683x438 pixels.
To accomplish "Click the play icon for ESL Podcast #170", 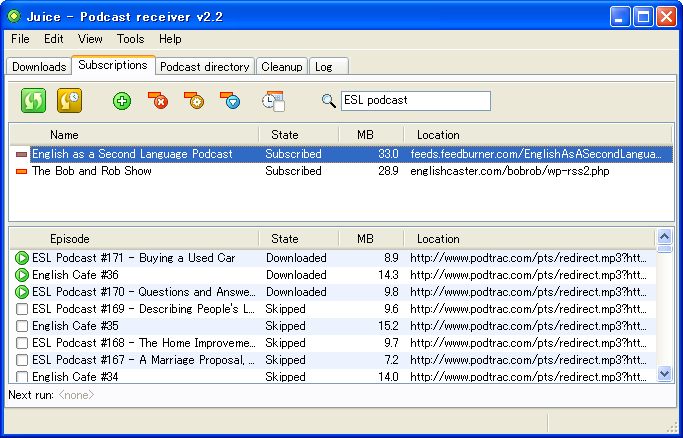I will (21, 292).
